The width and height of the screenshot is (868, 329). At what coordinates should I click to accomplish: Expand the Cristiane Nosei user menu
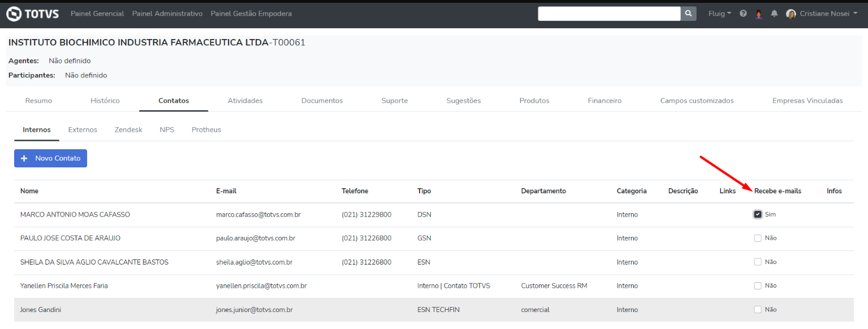click(x=828, y=14)
